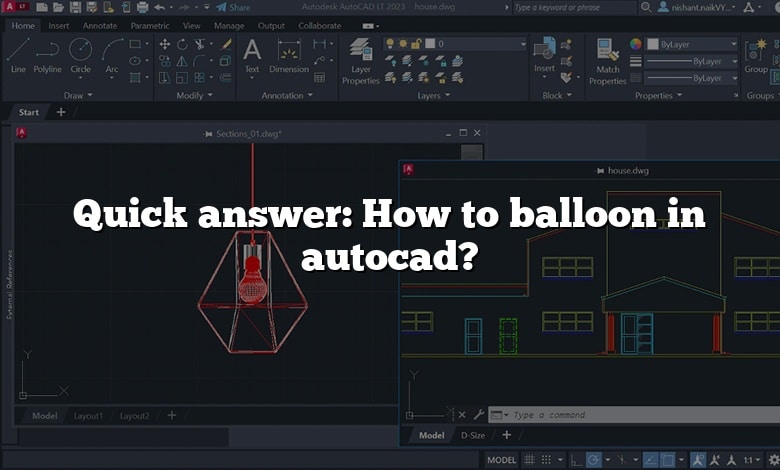
Task: Toggle object snap in status bar
Action: click(667, 460)
